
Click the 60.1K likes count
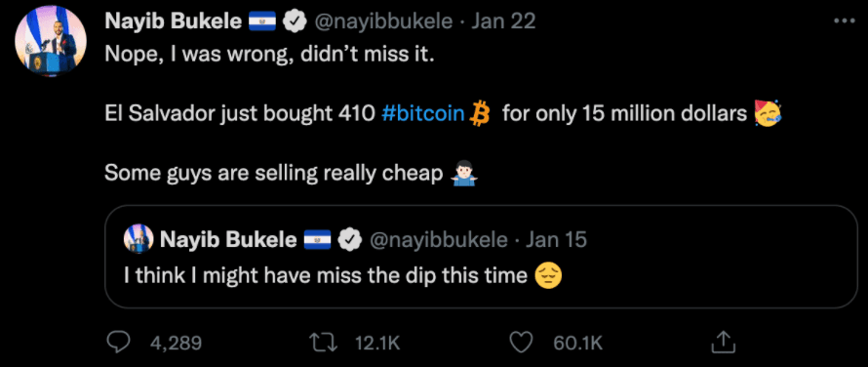coord(576,344)
